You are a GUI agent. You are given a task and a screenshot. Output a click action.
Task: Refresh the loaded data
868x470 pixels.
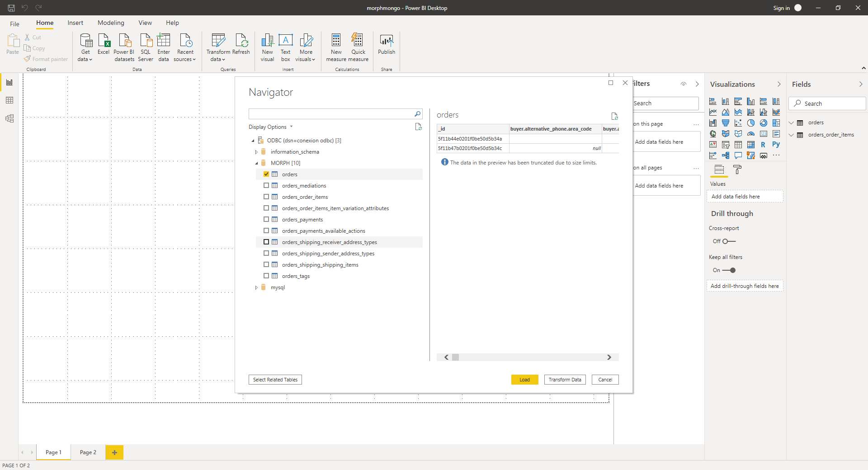pos(241,44)
